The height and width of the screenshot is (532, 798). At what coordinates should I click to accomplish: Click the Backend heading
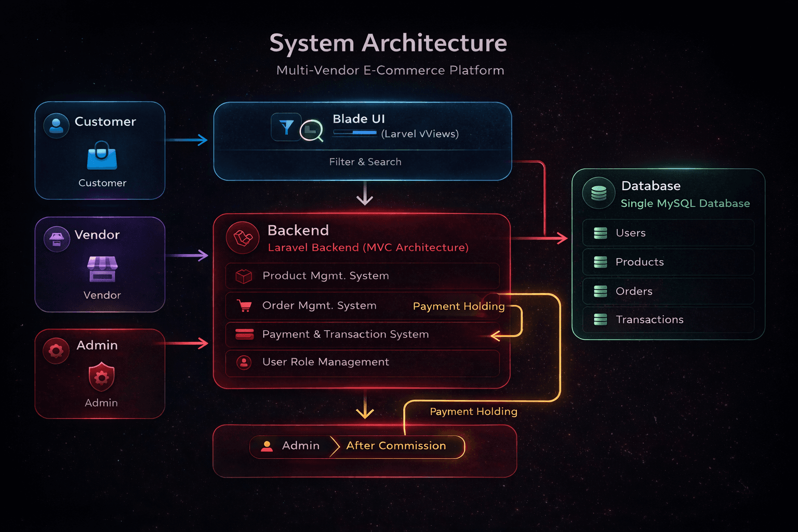click(298, 230)
